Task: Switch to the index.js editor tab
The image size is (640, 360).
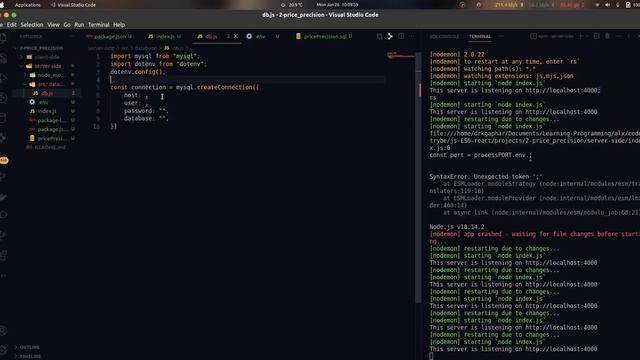Action: click(x=165, y=36)
